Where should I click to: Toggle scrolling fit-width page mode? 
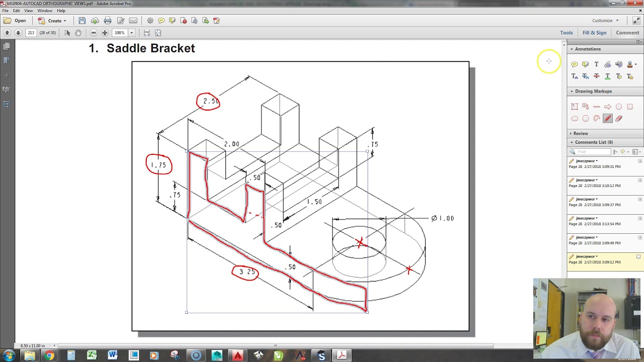click(x=146, y=33)
